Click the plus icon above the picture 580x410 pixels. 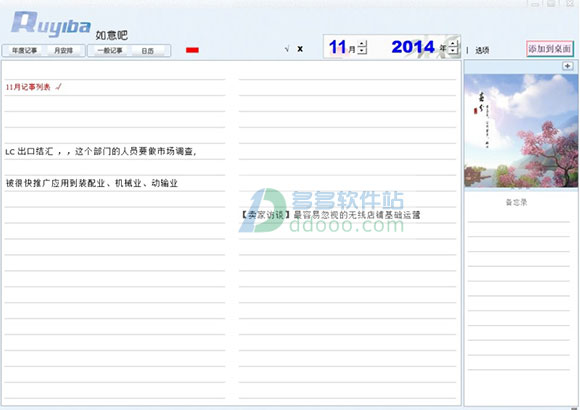(x=567, y=66)
